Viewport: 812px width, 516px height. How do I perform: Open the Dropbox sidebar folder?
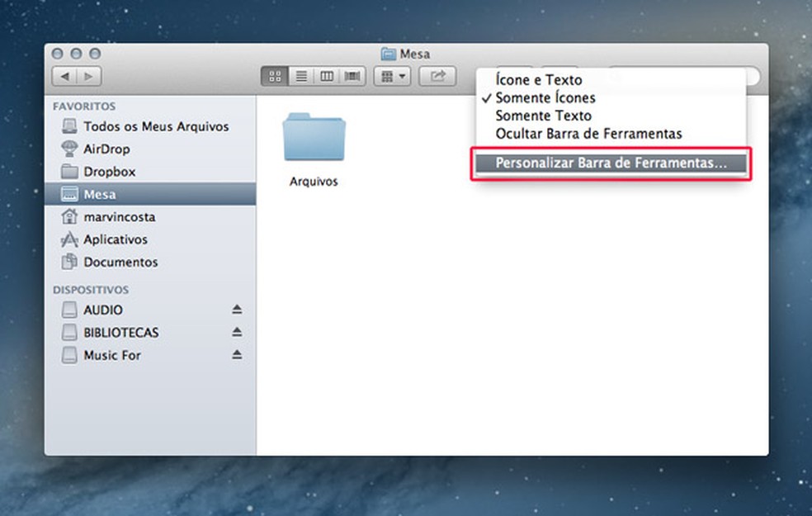150,172
